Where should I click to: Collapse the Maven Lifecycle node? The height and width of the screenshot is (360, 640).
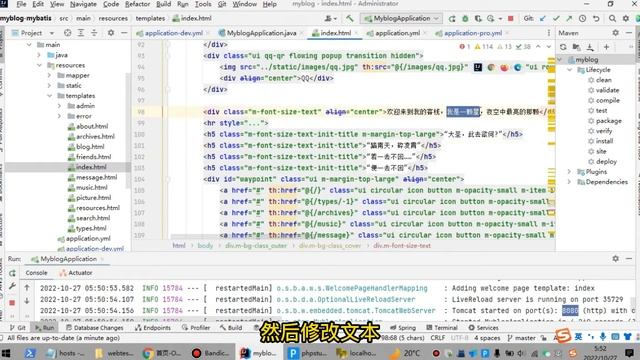[569, 70]
